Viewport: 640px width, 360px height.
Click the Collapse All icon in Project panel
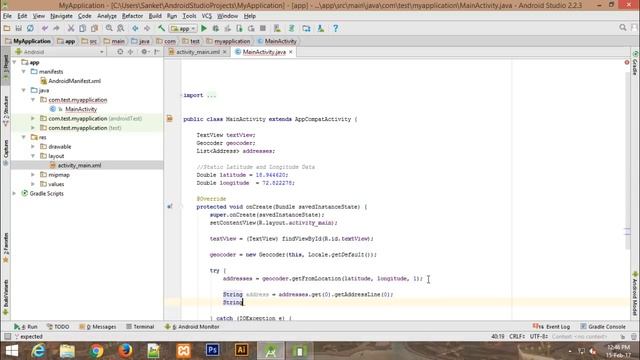131,52
